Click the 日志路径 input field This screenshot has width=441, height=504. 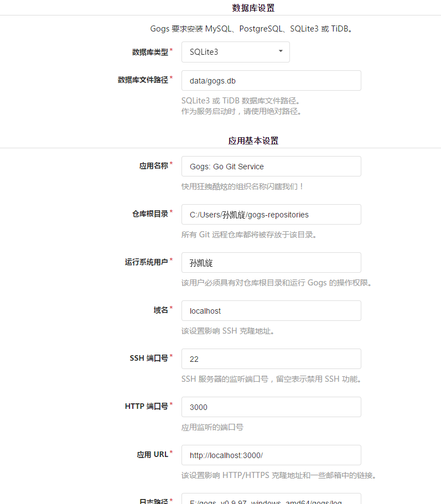pos(271,499)
